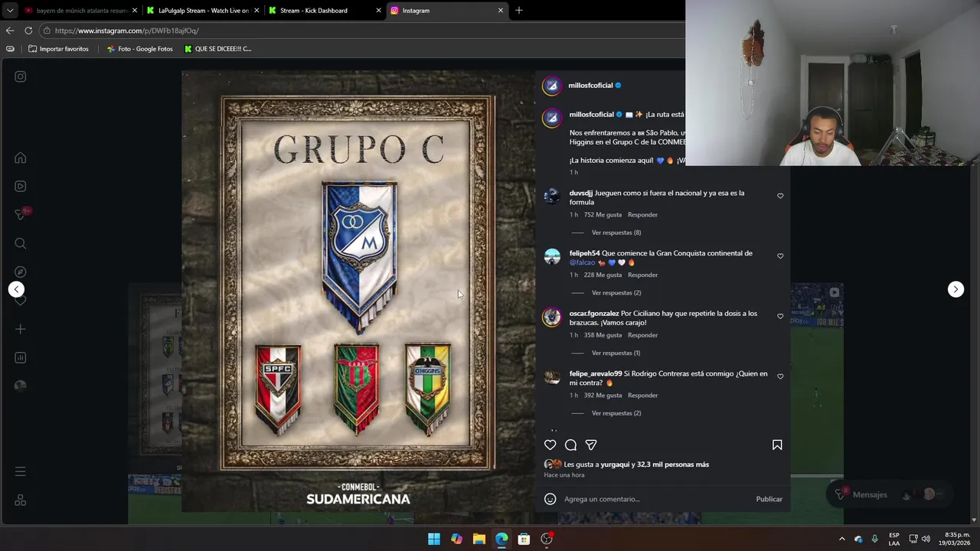The width and height of the screenshot is (980, 551).
Task: Open the More hamburger menu in sidebar
Action: (x=21, y=471)
